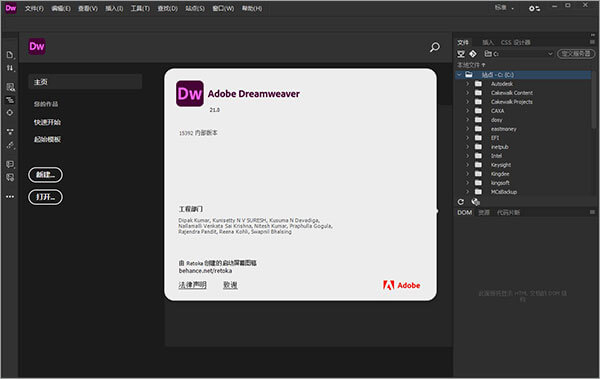
Task: Toggle the Git view diamond icon
Action: (473, 54)
